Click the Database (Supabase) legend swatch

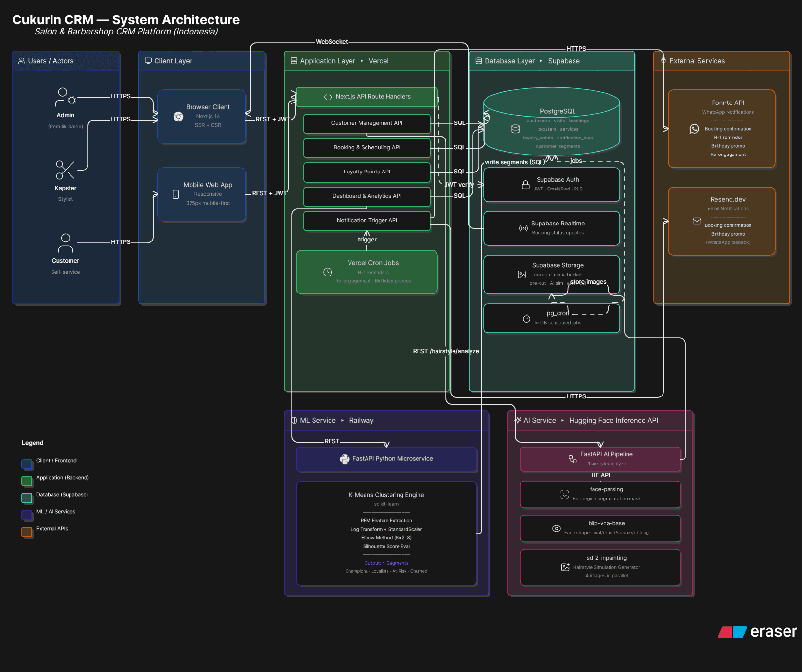(27, 498)
